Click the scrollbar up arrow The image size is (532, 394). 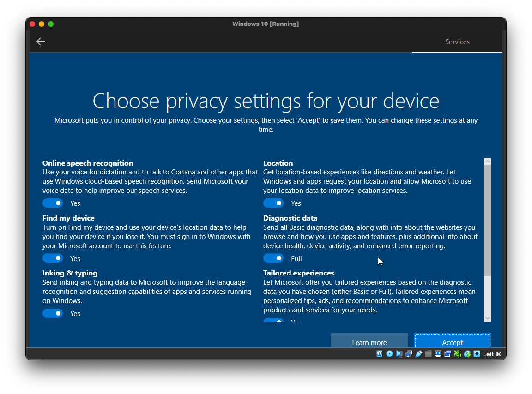pos(487,162)
